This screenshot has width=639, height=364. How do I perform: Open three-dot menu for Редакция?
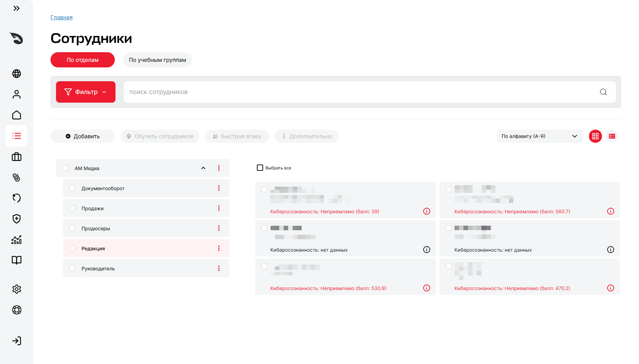pyautogui.click(x=219, y=248)
